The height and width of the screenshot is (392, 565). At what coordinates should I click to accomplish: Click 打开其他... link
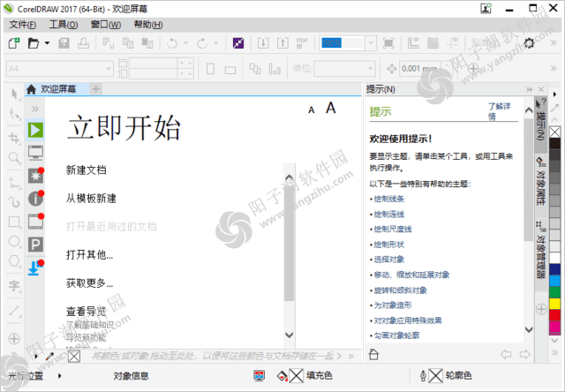coord(89,255)
